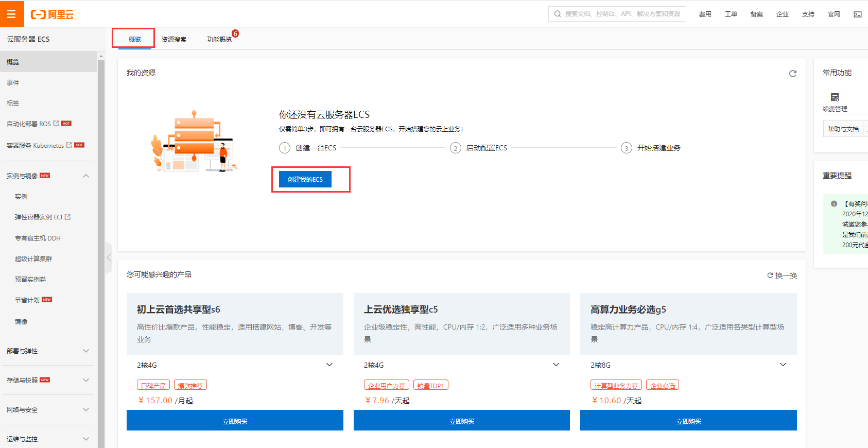Click the 帮助与文档 button

pyautogui.click(x=843, y=129)
